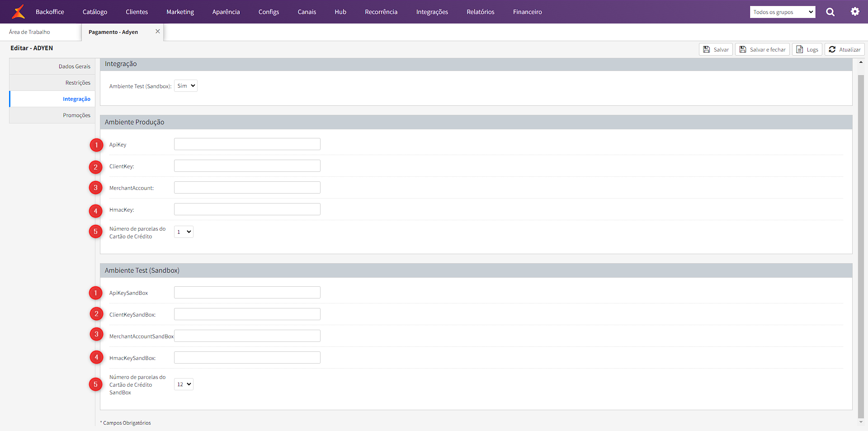Image resolution: width=868 pixels, height=431 pixels.
Task: Open production Número de parcelas dropdown
Action: click(184, 232)
